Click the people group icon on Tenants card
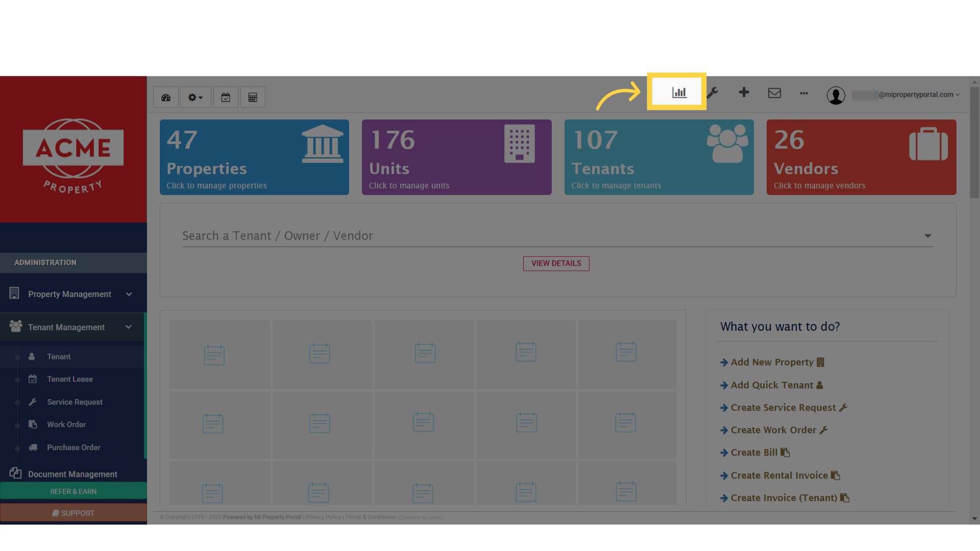980x551 pixels. 727,144
